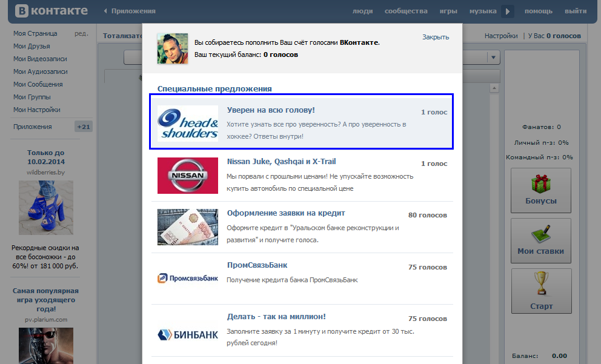Go to Моя Страница

[35, 33]
